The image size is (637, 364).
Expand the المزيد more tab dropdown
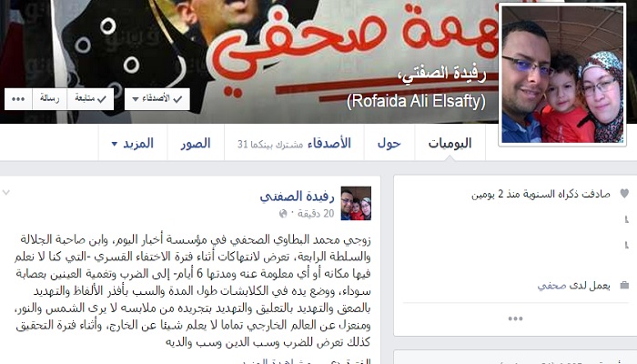[x=133, y=143]
